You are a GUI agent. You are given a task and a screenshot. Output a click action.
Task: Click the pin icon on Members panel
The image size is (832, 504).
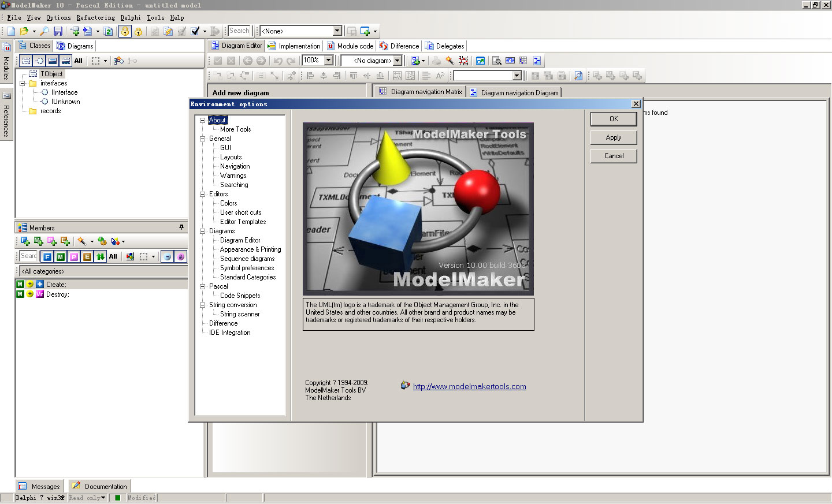(x=181, y=227)
